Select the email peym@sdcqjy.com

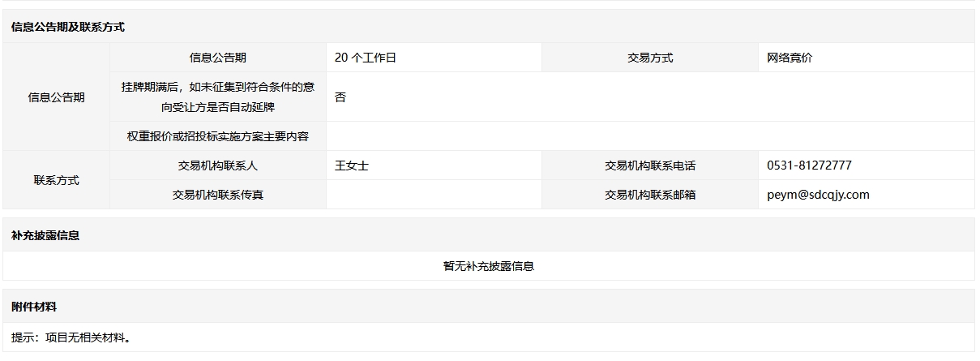point(818,195)
